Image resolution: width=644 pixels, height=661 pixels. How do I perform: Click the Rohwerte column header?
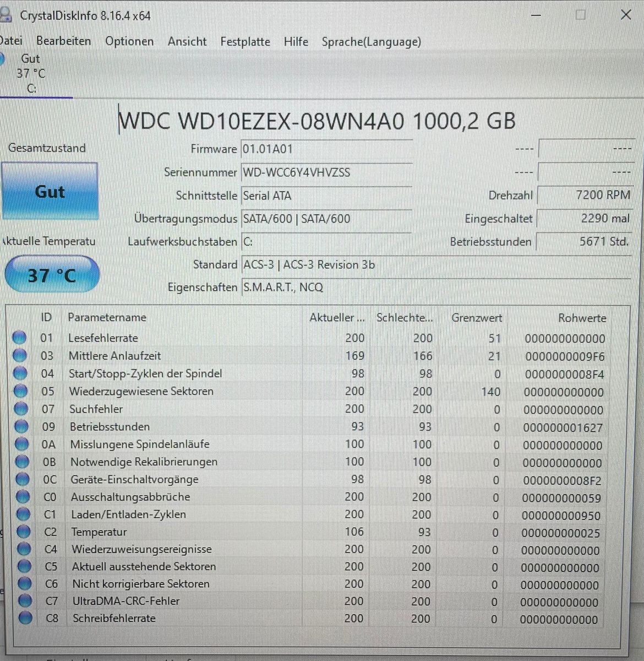click(582, 318)
